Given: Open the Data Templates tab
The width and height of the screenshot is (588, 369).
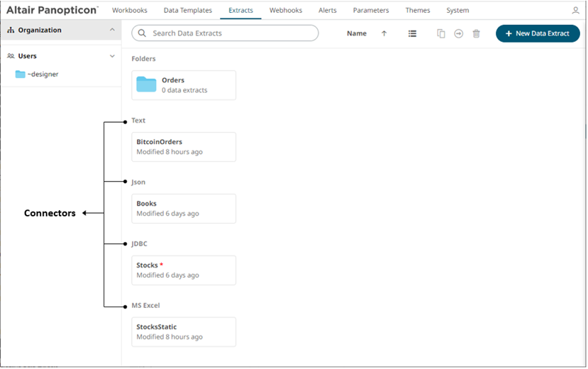Looking at the screenshot, I should pyautogui.click(x=188, y=10).
